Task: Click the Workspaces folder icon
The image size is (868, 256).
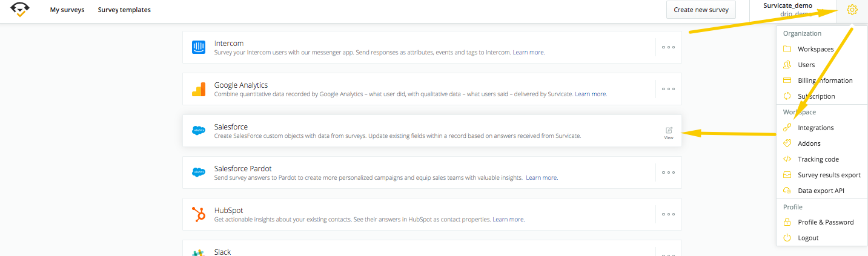Action: click(x=787, y=49)
